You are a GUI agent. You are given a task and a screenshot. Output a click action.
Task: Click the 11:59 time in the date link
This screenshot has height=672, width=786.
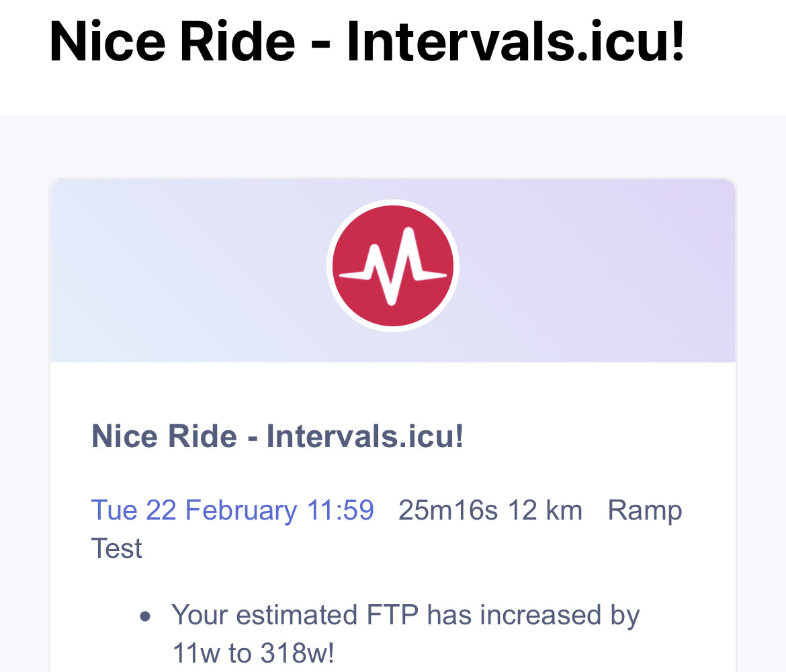(341, 510)
